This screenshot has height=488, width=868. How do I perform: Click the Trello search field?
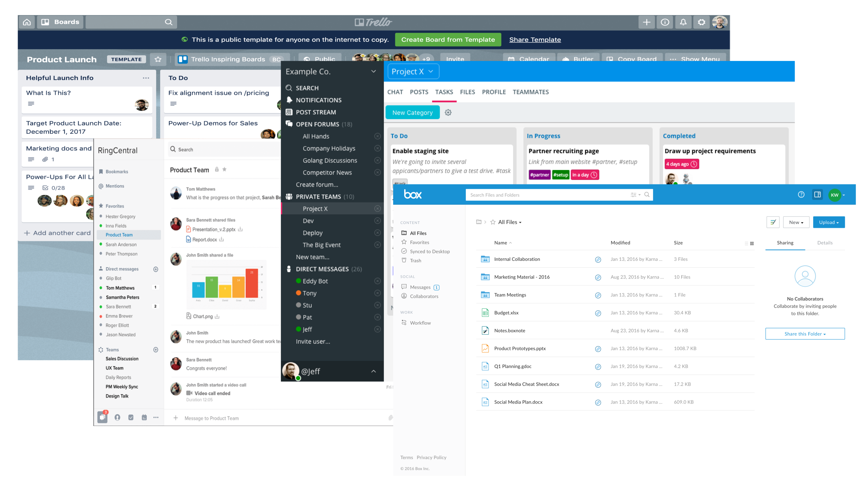tap(131, 22)
